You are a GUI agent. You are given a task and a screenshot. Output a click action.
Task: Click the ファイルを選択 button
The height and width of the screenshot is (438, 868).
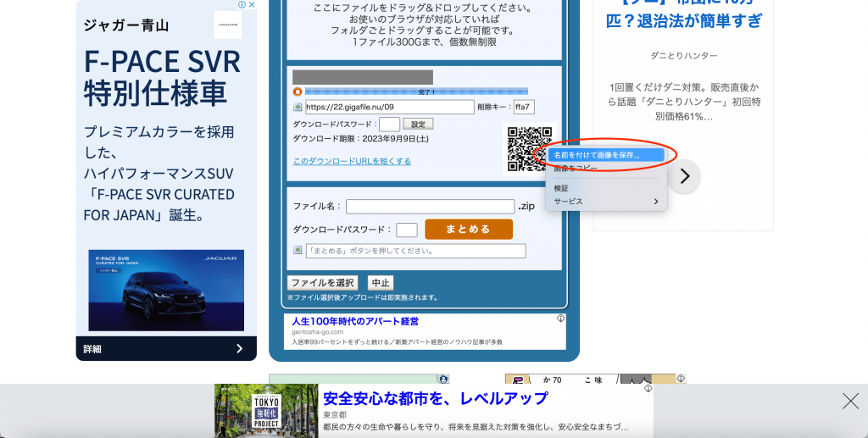point(323,283)
